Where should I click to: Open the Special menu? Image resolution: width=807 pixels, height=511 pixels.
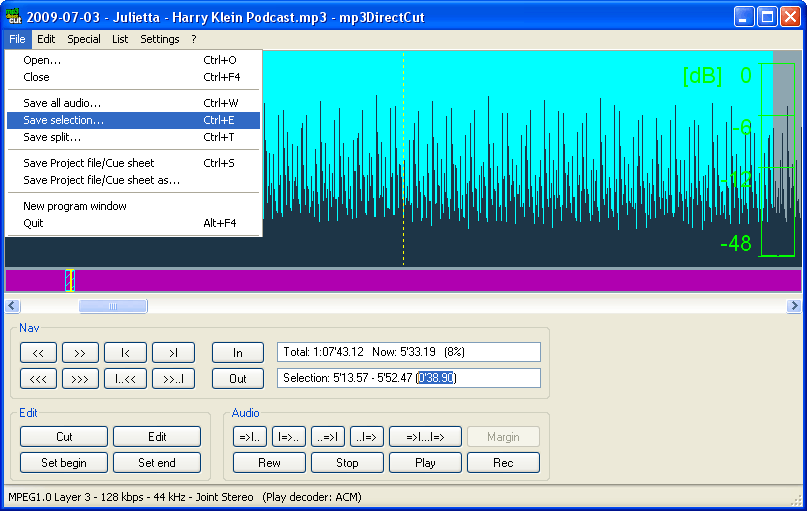pyautogui.click(x=84, y=39)
